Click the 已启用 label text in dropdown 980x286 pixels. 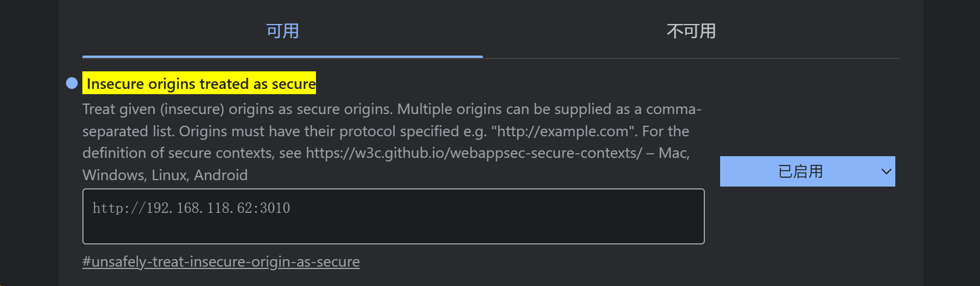pos(800,171)
